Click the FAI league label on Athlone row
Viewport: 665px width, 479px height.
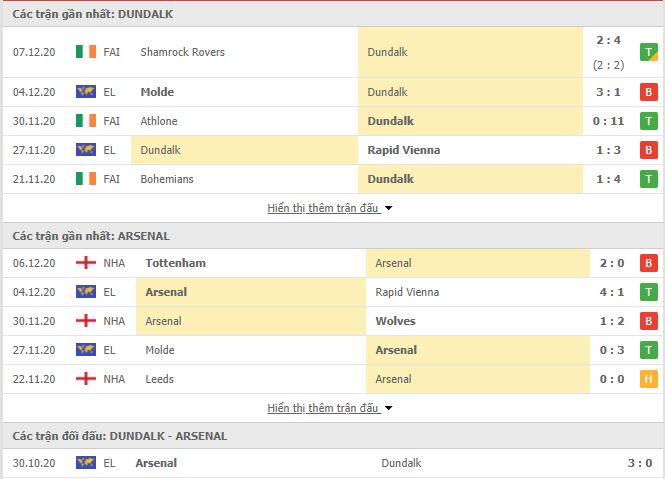coord(112,121)
